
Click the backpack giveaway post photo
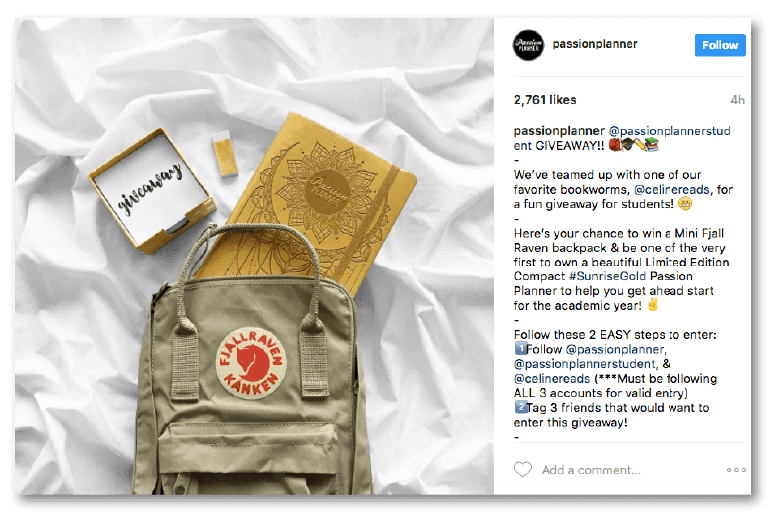[255, 257]
